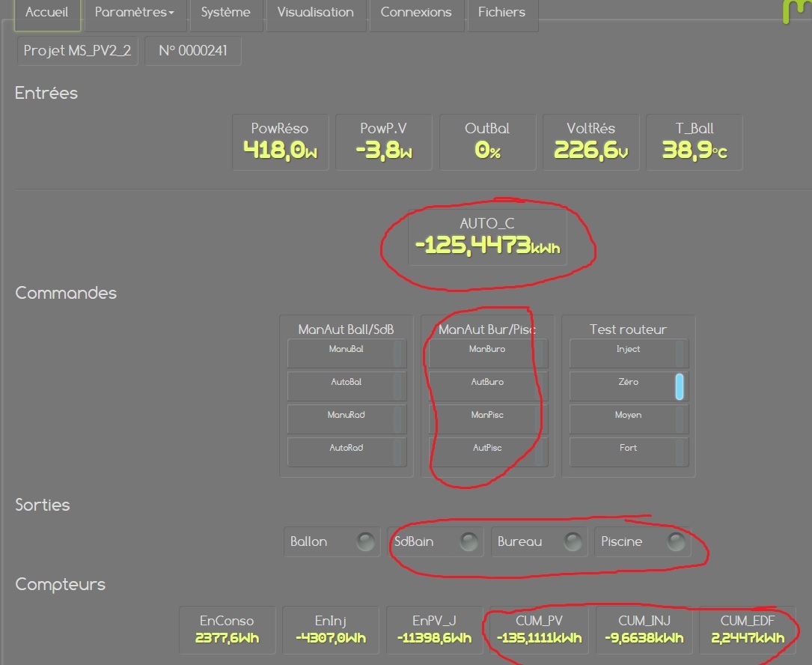Image resolution: width=812 pixels, height=665 pixels.
Task: Click the Test routeur group title
Action: pos(628,330)
